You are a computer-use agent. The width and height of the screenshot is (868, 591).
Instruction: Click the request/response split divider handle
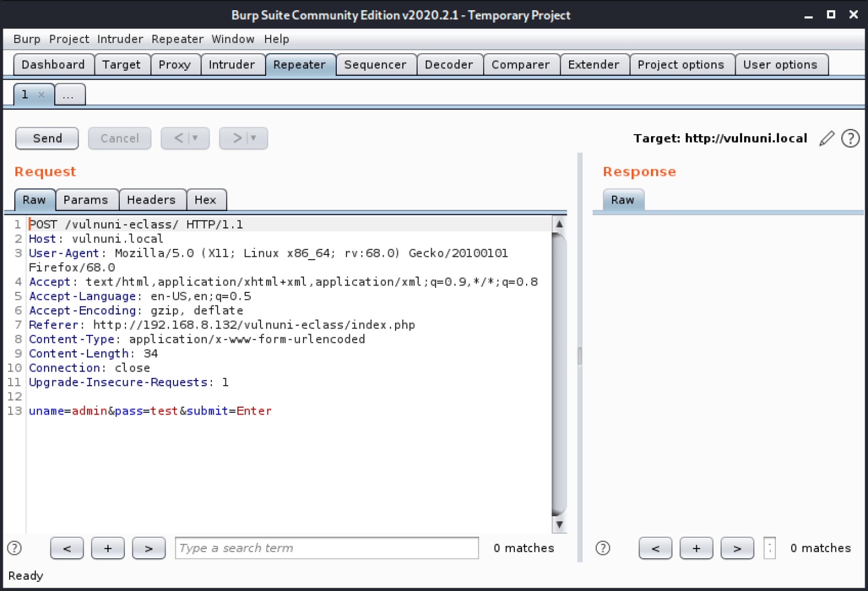click(x=580, y=356)
